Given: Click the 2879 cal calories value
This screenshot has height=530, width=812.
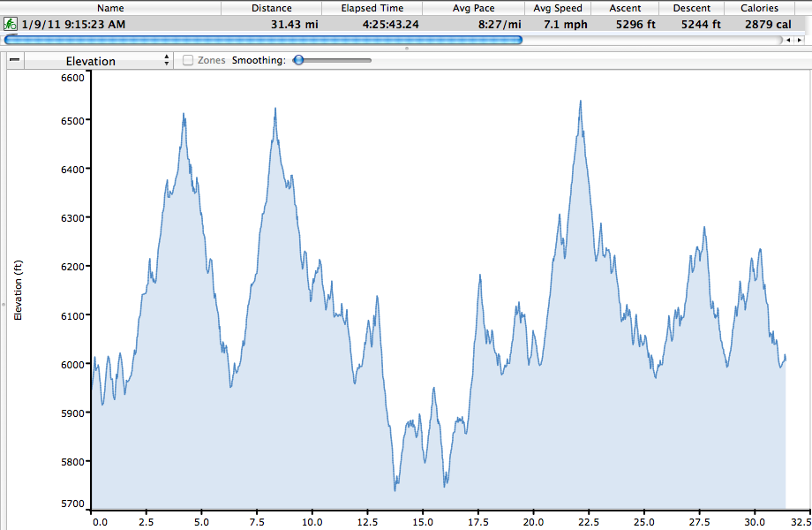Looking at the screenshot, I should [768, 24].
